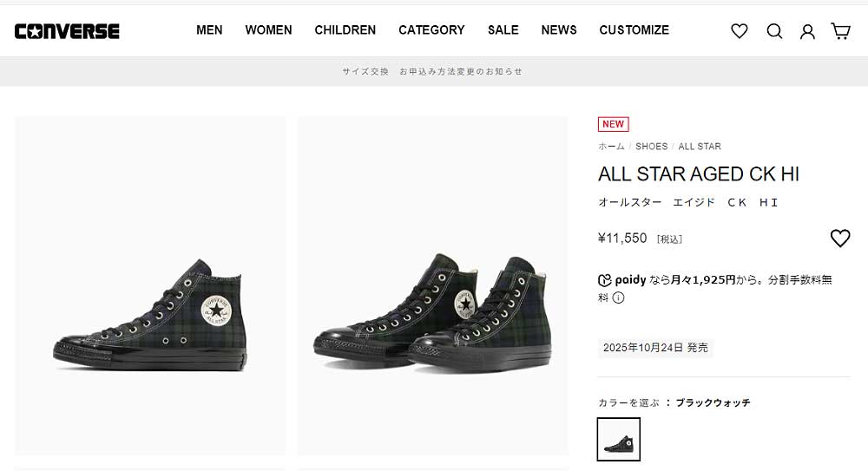The height and width of the screenshot is (471, 868).
Task: Open the account profile icon
Action: (807, 31)
